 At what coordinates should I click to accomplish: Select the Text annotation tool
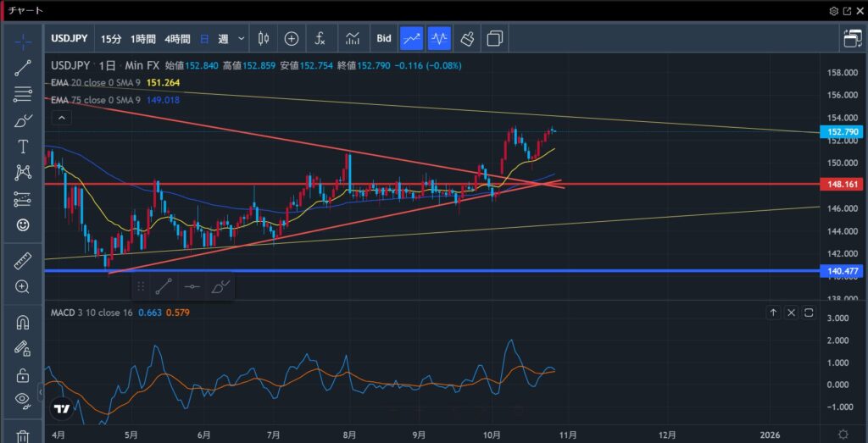[23, 147]
